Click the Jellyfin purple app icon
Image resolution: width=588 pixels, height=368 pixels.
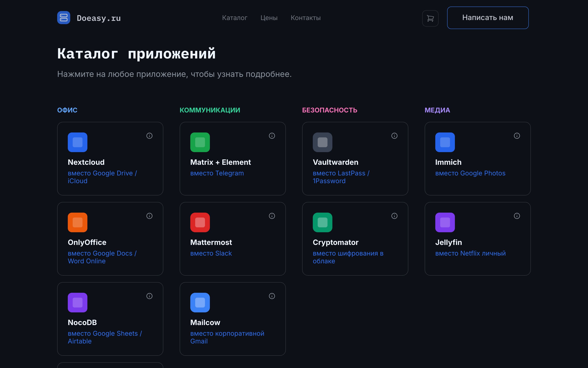click(x=445, y=222)
